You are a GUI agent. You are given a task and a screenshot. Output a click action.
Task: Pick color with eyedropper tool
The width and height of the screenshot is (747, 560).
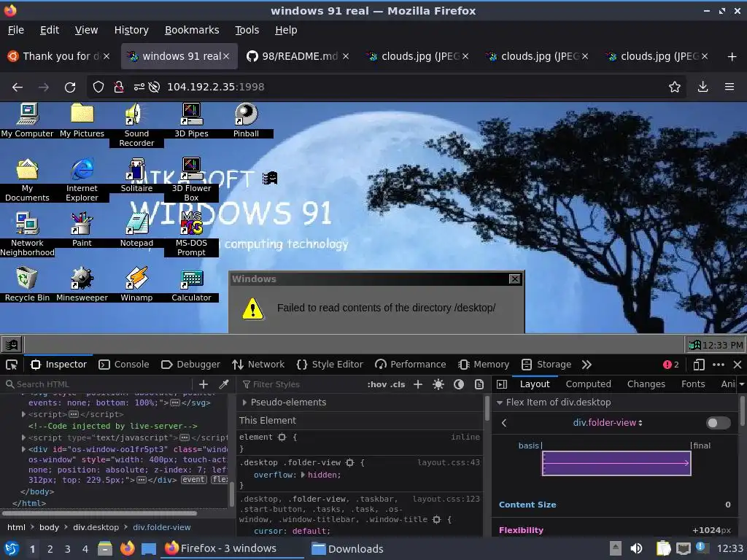tap(223, 384)
